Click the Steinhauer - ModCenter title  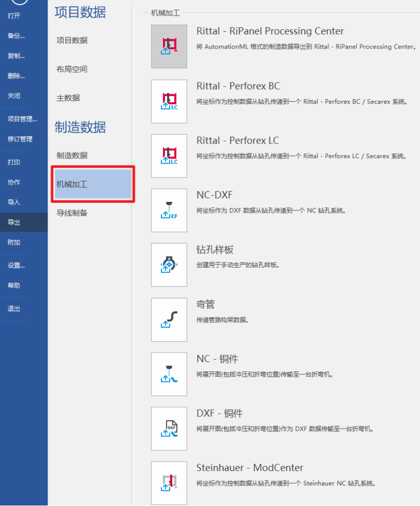point(250,468)
